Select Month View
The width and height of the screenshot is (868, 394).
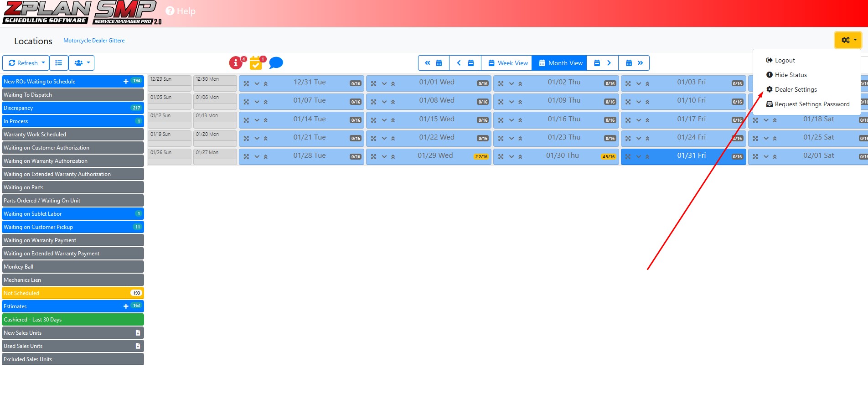560,63
